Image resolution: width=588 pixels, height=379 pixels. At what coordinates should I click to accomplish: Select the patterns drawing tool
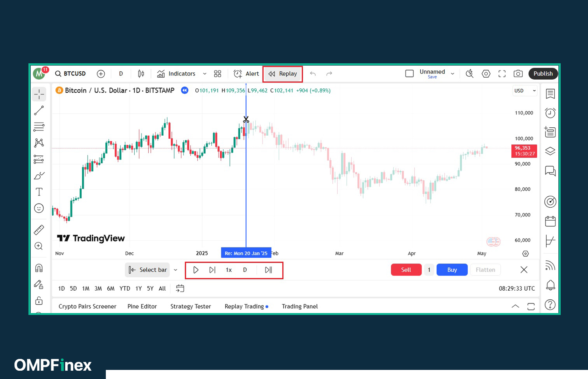point(39,143)
